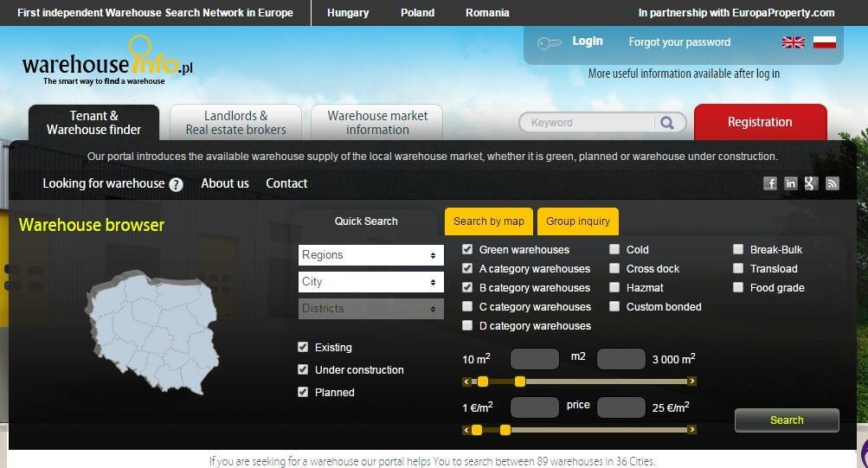Switch to Landlords & Real estate brokers tab
The width and height of the screenshot is (868, 468).
pos(235,123)
